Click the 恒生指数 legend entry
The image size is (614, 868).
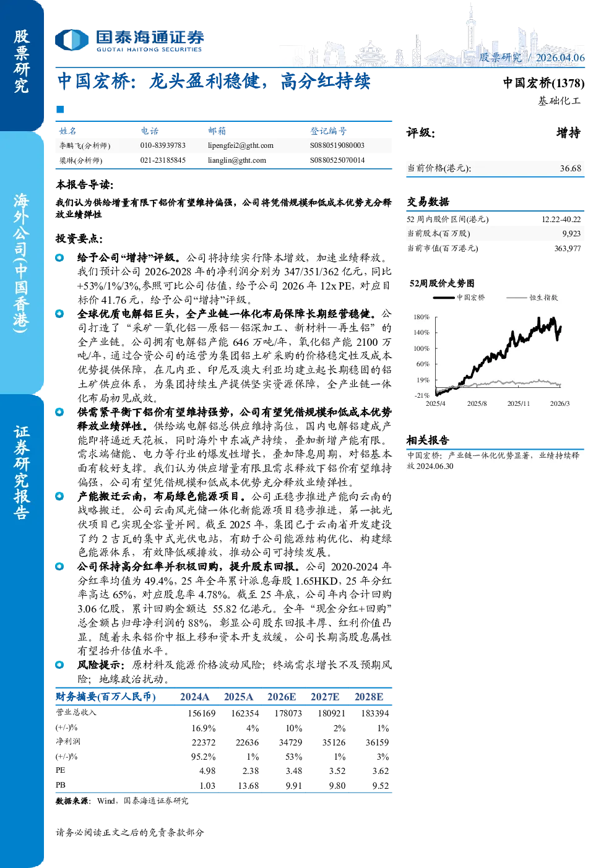pos(532,298)
